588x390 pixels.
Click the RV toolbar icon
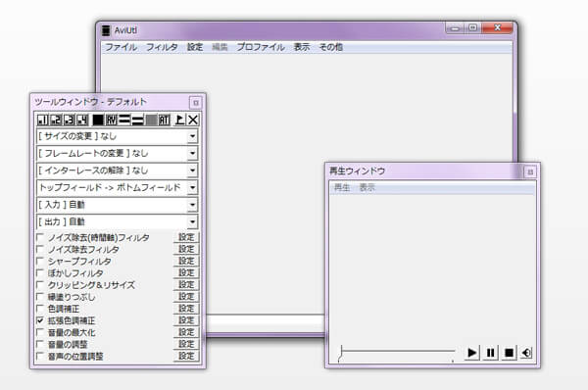(112, 120)
